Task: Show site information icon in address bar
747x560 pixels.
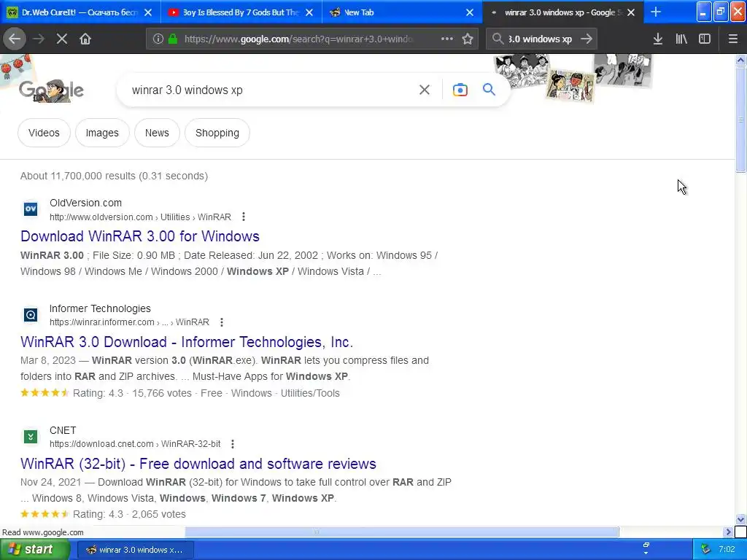Action: click(158, 39)
